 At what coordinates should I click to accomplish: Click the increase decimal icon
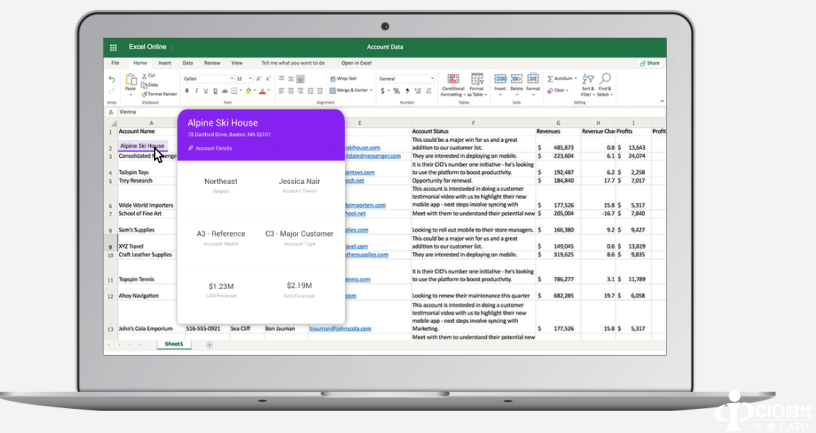[x=417, y=91]
